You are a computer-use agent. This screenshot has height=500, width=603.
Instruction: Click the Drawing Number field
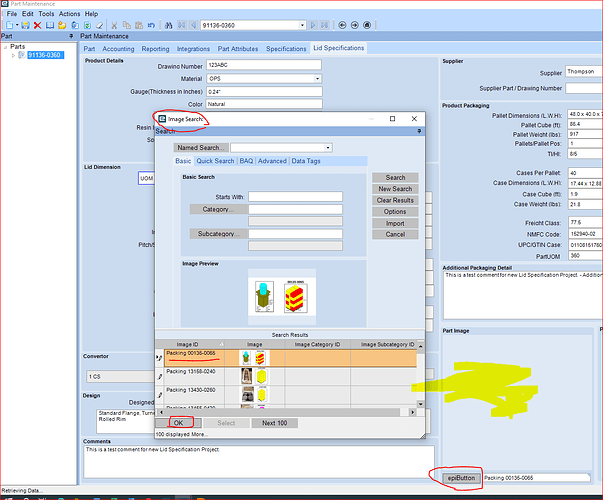[264, 65]
